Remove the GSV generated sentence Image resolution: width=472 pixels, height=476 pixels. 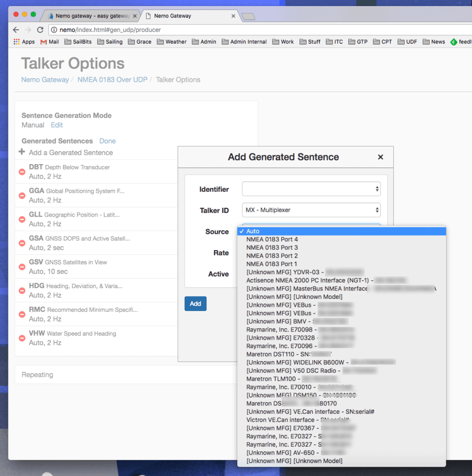[22, 267]
